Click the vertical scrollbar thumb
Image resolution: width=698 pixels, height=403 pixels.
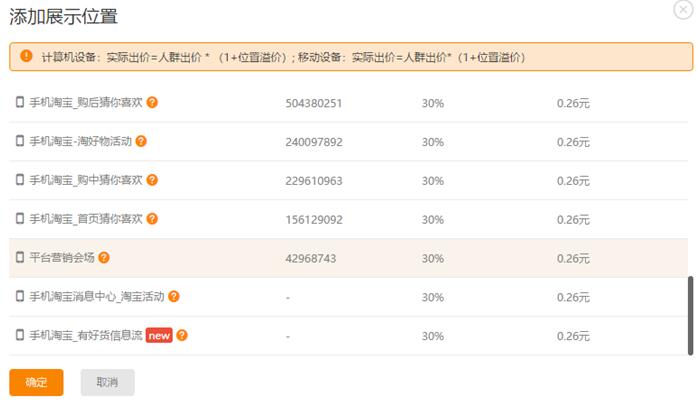(x=690, y=316)
